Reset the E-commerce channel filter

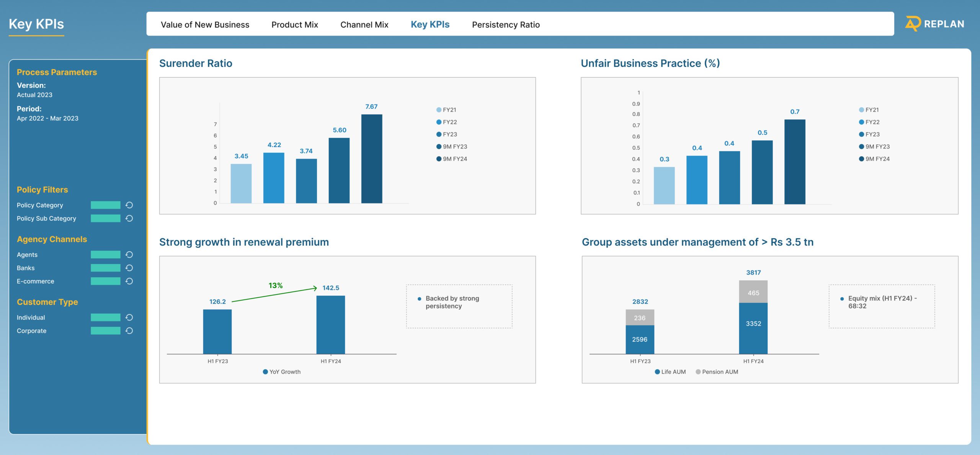129,281
